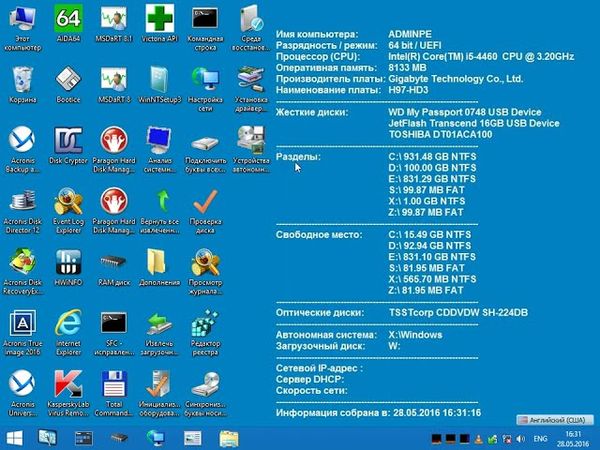The height and width of the screenshot is (450, 600).
Task: Click 'TSSTcorp CDDVDW SH-224DB' text
Action: click(x=458, y=313)
